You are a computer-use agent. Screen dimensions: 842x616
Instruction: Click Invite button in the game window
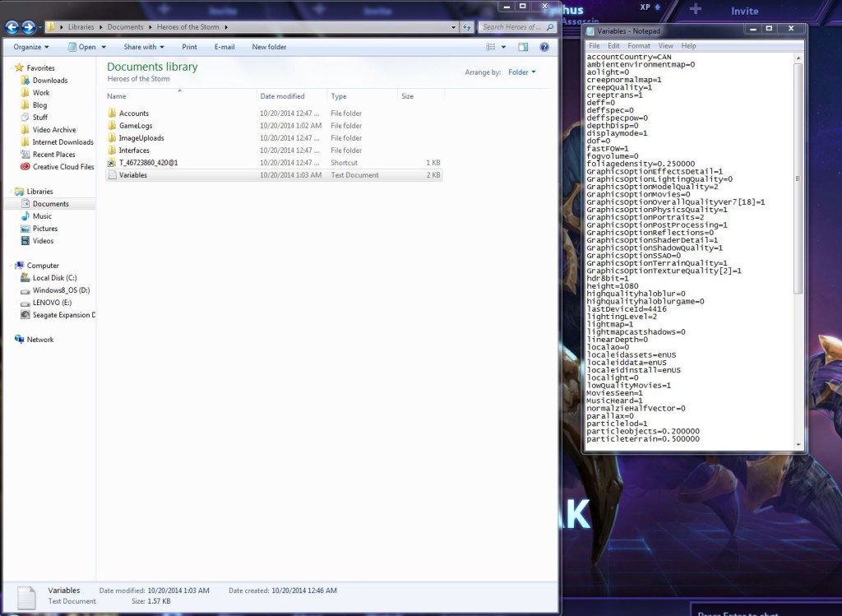click(745, 11)
